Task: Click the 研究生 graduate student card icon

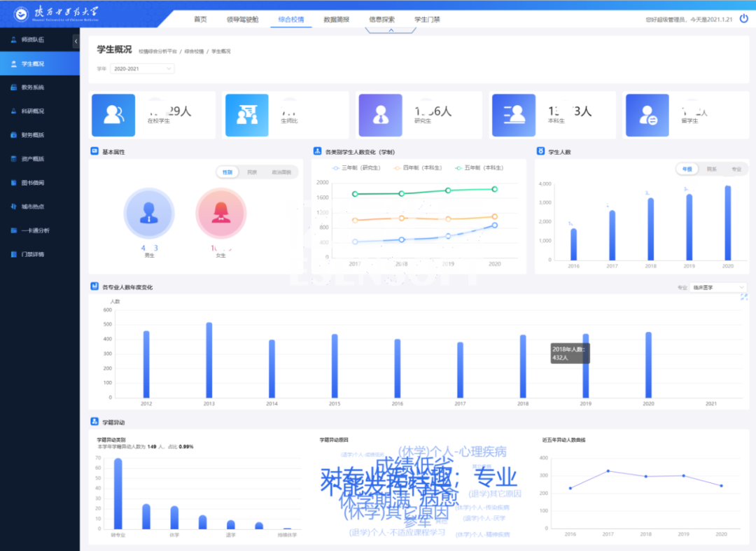Action: (x=380, y=114)
